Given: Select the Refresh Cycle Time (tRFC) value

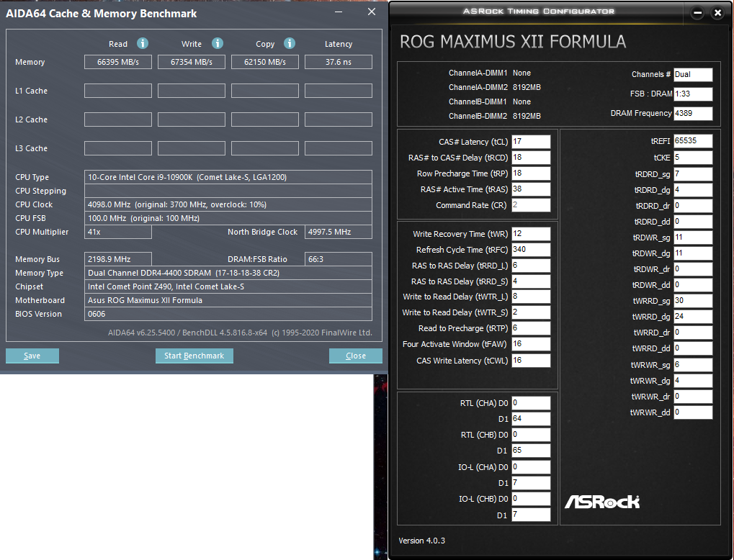Looking at the screenshot, I should click(531, 249).
